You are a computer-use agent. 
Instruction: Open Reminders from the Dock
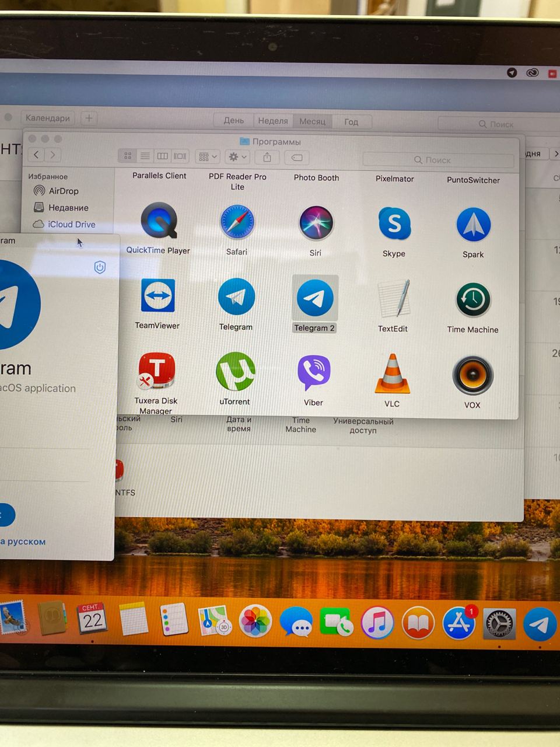[174, 619]
